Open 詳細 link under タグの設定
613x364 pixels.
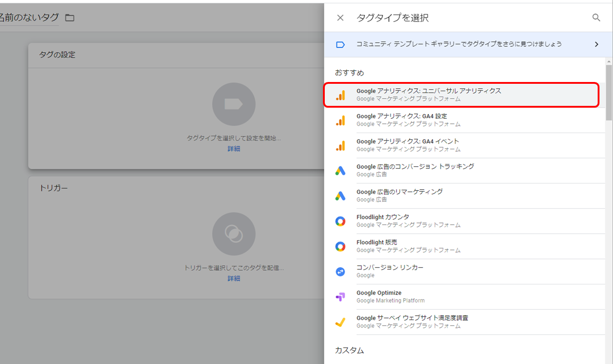[x=234, y=149]
